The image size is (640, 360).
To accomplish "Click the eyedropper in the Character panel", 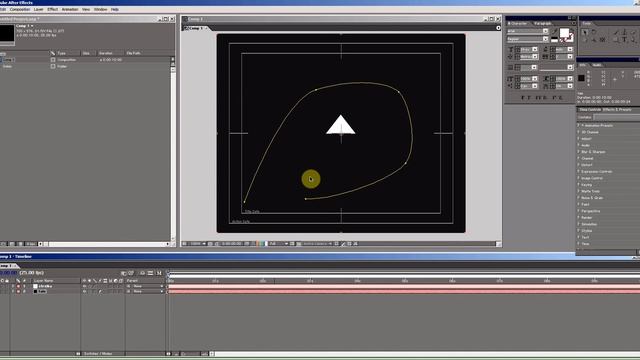I will click(554, 32).
